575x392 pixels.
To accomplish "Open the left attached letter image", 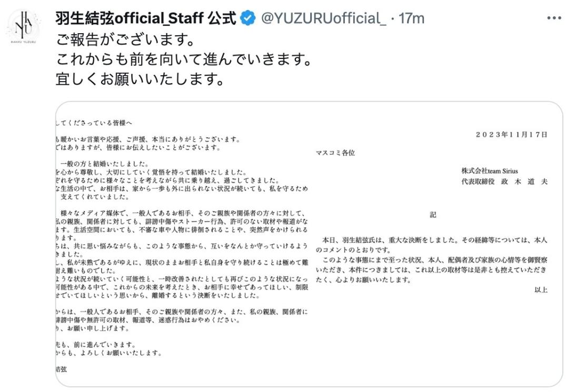I will pos(182,244).
